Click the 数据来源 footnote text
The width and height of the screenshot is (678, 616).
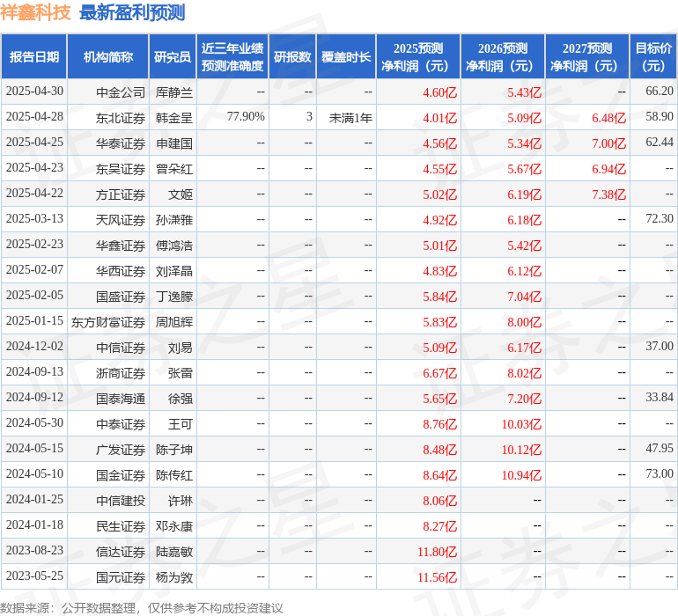[142, 608]
